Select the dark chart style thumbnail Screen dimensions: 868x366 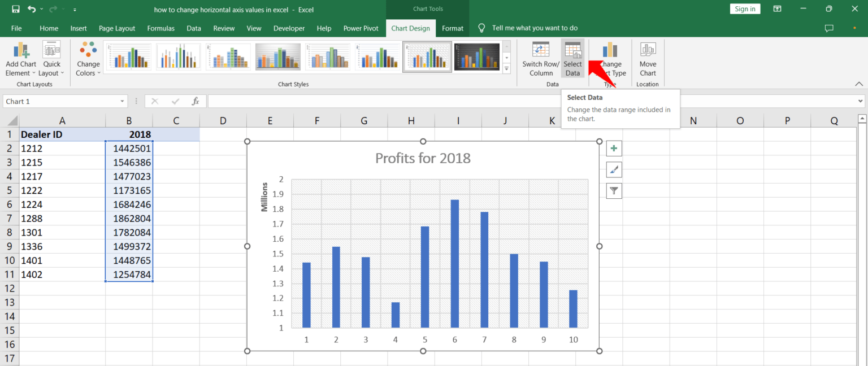click(477, 56)
